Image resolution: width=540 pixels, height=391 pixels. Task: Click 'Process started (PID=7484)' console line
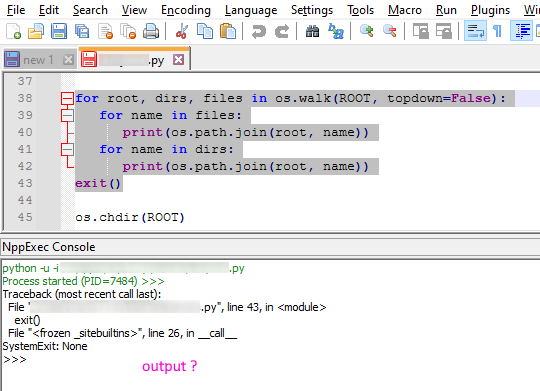pos(83,281)
